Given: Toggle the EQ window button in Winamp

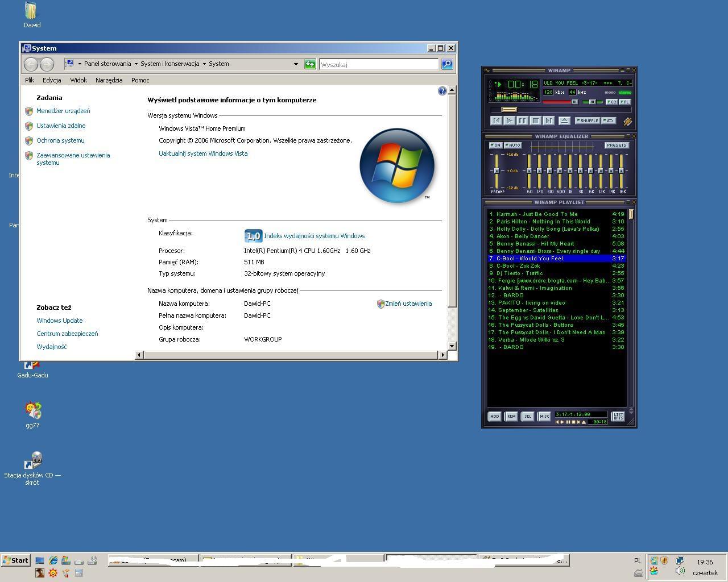Looking at the screenshot, I should point(612,102).
